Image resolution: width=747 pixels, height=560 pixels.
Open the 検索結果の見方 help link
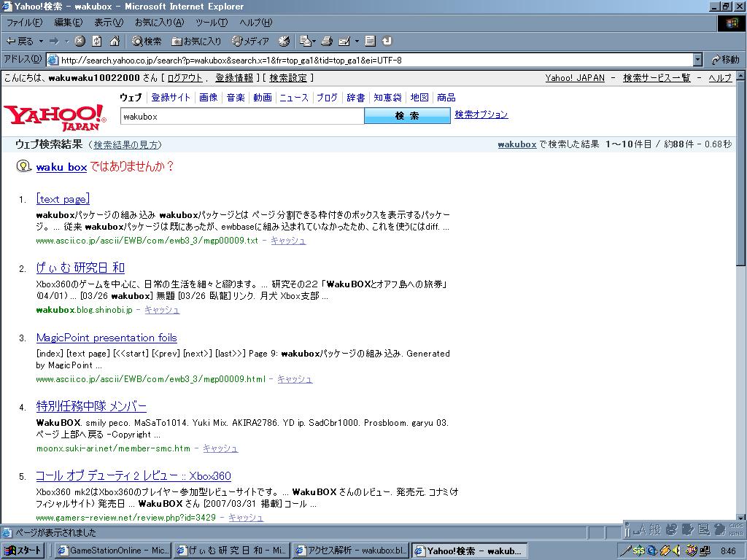(127, 145)
